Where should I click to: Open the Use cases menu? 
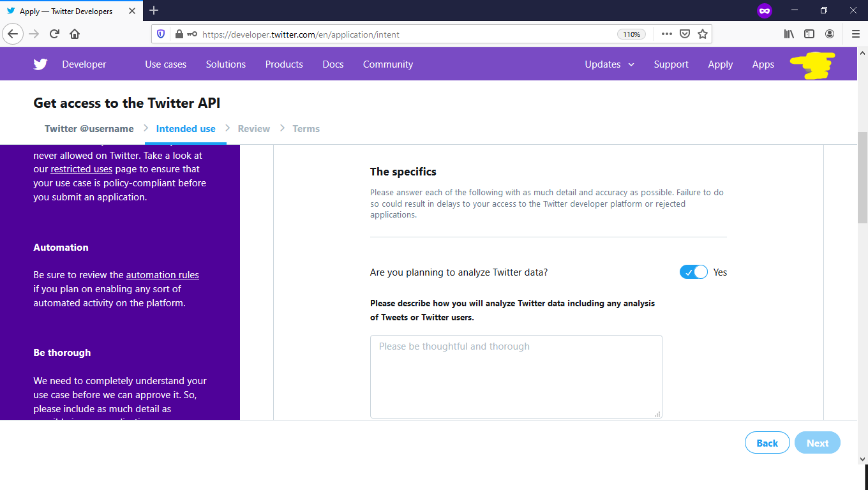166,64
